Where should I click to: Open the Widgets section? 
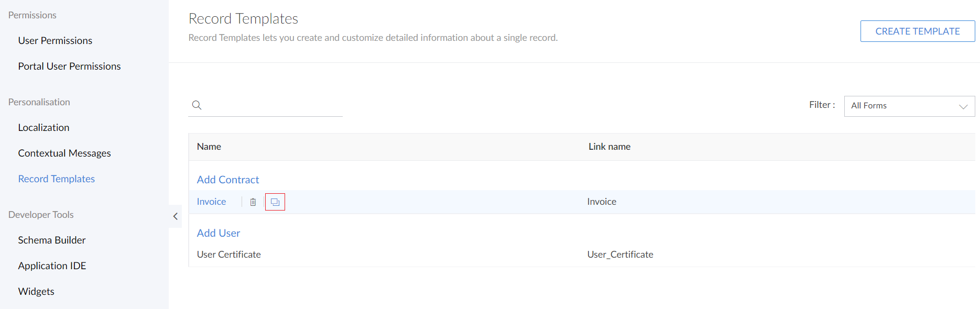(36, 292)
